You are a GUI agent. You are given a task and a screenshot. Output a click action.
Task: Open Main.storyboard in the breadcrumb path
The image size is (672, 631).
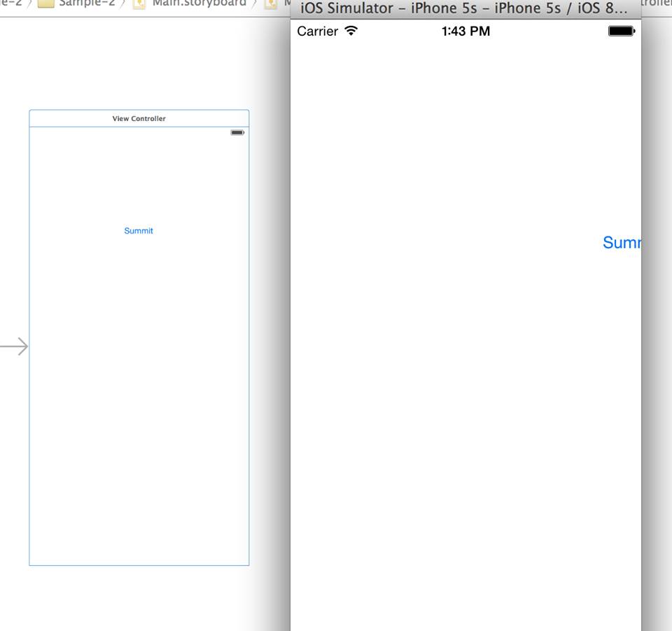199,3
